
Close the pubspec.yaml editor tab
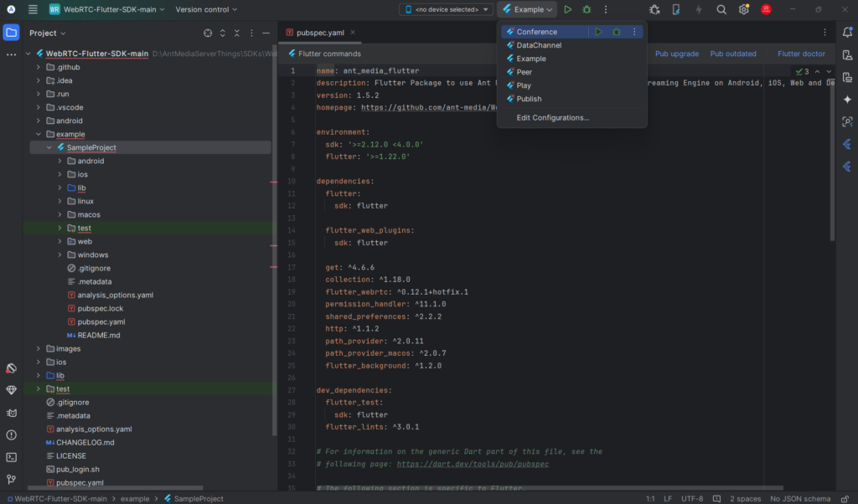(x=353, y=33)
